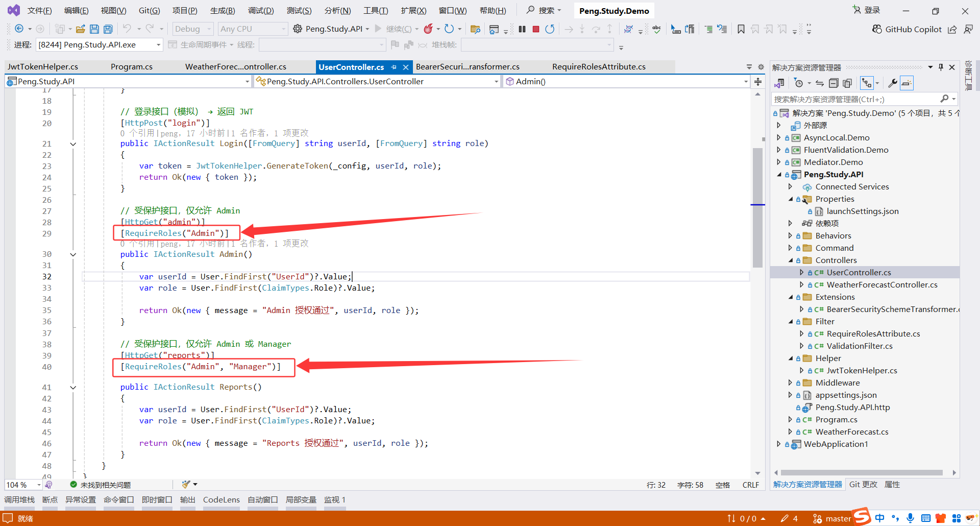Toggle a bookmark on the current line
This screenshot has height=526, width=980.
click(x=741, y=29)
